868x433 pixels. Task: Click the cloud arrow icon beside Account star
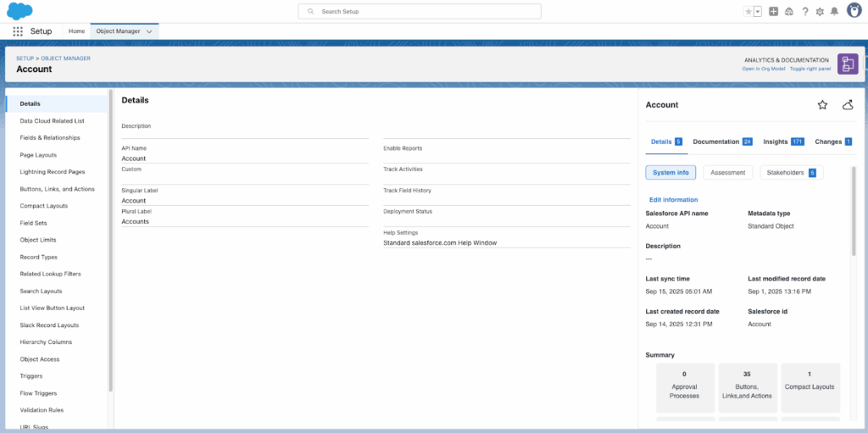point(847,105)
